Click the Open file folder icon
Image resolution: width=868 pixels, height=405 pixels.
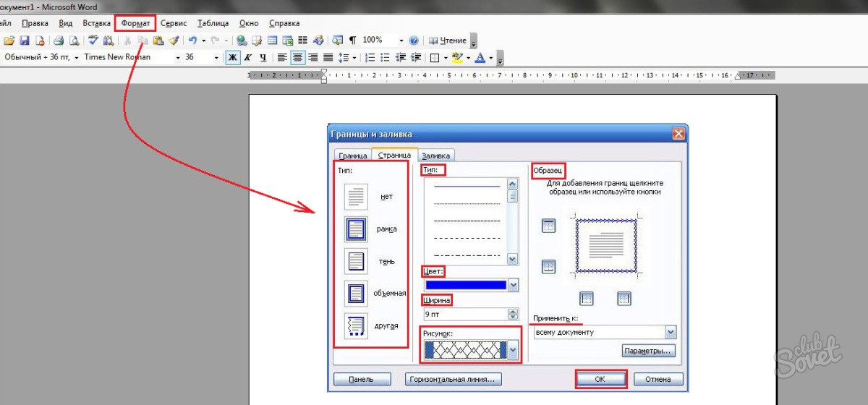click(x=9, y=40)
